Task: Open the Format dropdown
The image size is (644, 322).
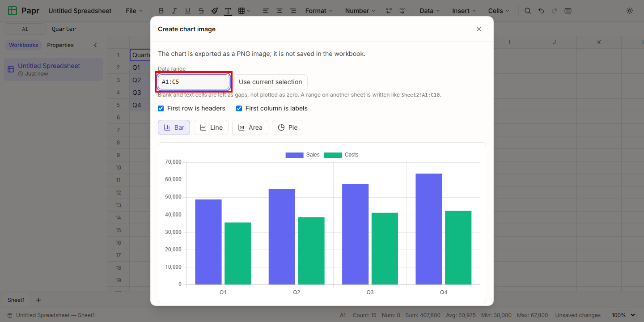Action: [319, 11]
